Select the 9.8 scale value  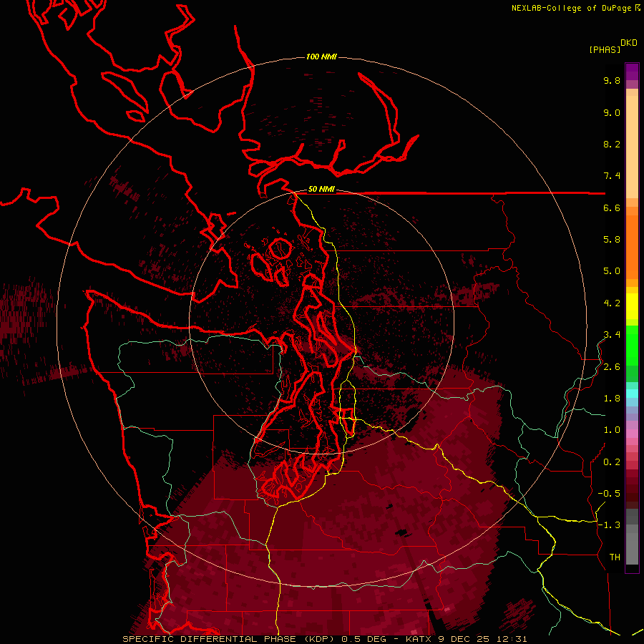pos(612,80)
